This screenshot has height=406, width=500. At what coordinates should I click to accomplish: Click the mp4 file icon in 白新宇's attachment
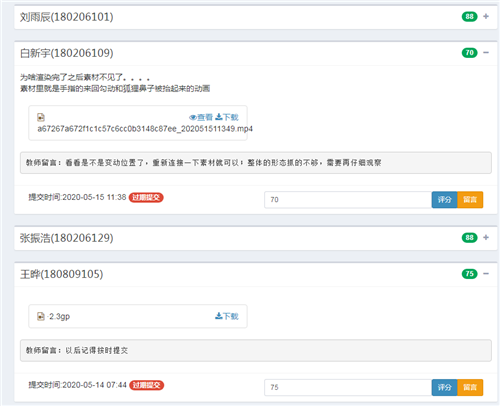pyautogui.click(x=41, y=117)
